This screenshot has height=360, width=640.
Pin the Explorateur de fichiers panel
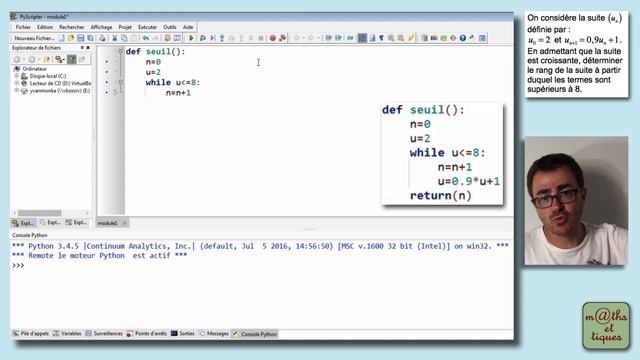(82, 48)
